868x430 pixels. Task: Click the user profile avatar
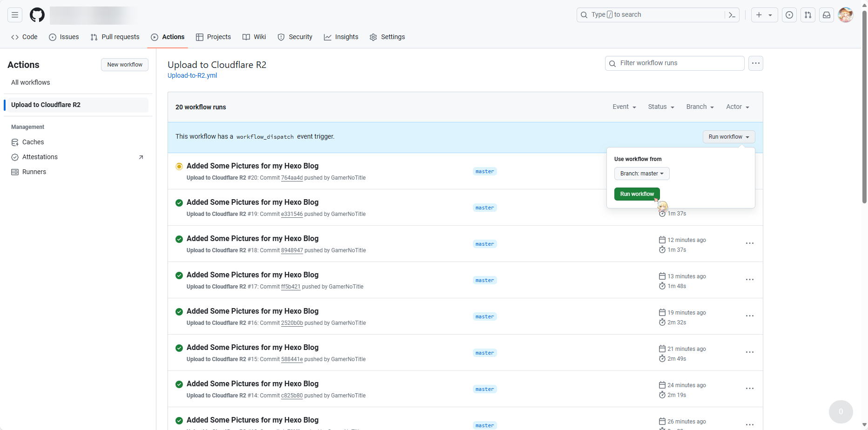[845, 15]
